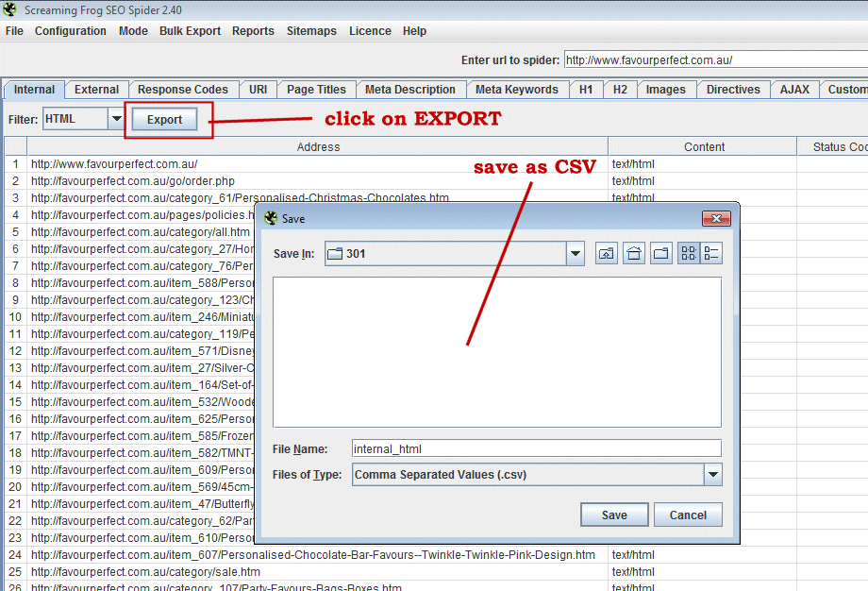
Task: Switch to the Directives tab
Action: [x=733, y=90]
